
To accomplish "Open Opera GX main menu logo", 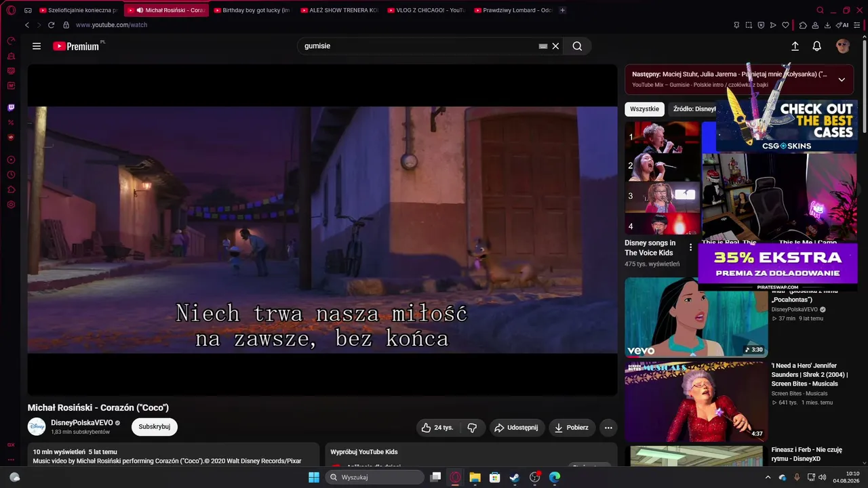I will (11, 10).
